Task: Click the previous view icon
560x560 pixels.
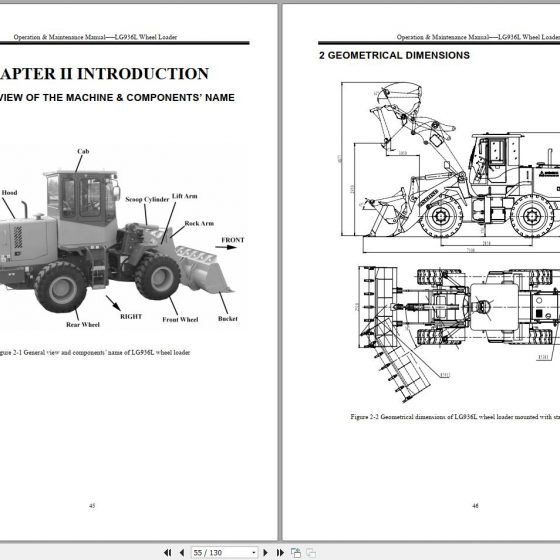Action: (296, 552)
